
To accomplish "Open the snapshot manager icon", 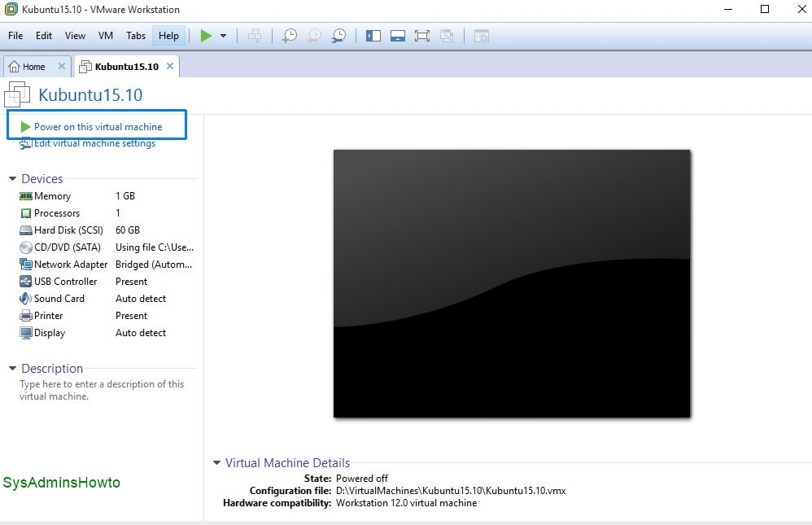I will pyautogui.click(x=338, y=36).
